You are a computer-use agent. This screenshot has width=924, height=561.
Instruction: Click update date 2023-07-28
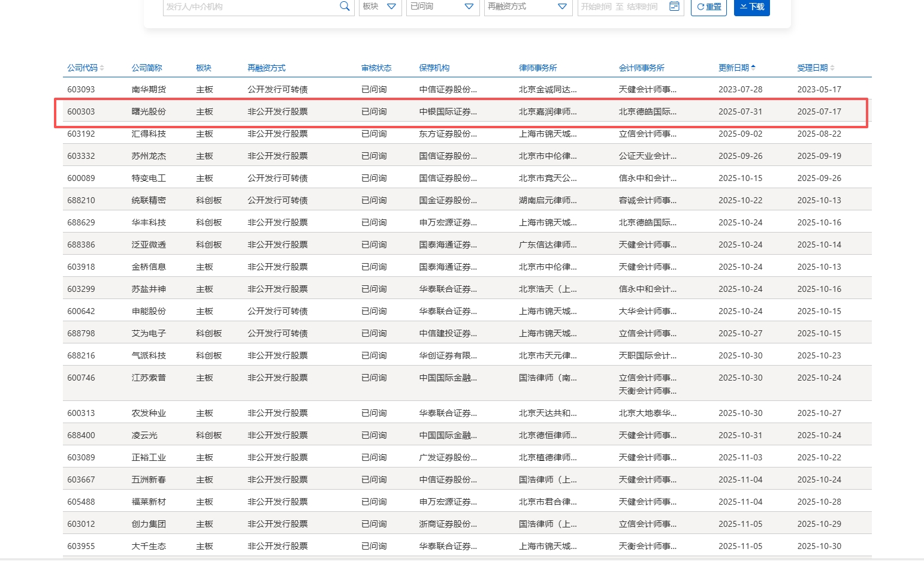coord(741,89)
